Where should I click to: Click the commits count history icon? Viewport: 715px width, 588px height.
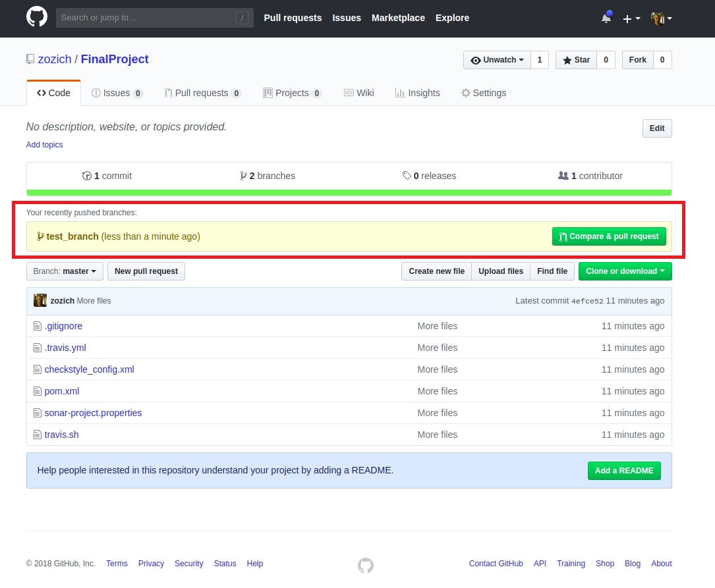86,176
